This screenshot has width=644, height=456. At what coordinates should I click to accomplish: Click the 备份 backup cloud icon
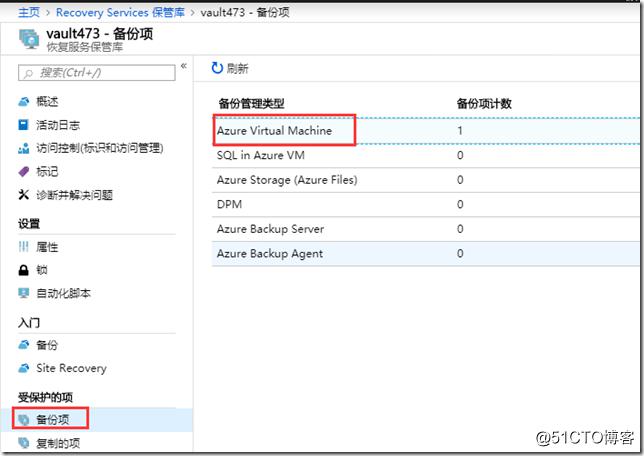click(x=24, y=345)
